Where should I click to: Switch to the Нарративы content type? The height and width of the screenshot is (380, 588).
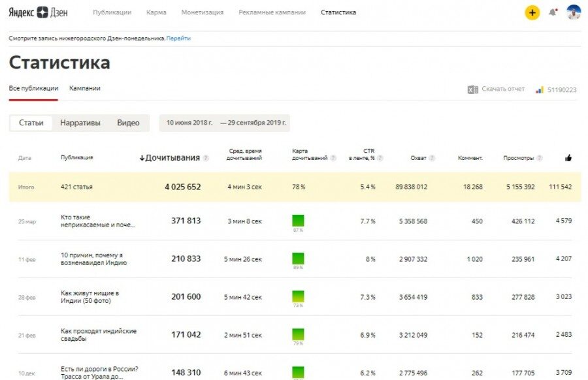80,123
